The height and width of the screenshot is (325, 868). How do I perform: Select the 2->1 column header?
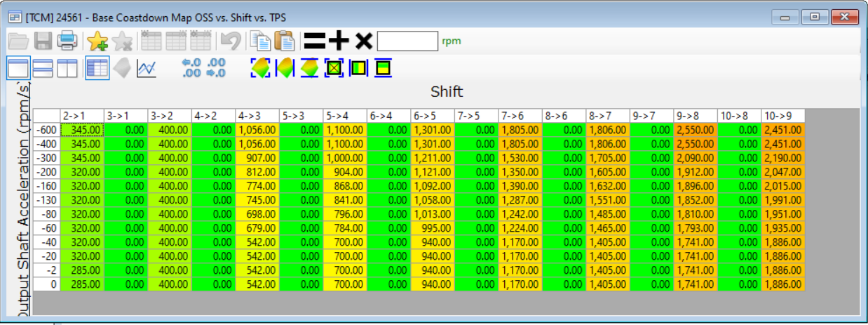pyautogui.click(x=82, y=115)
